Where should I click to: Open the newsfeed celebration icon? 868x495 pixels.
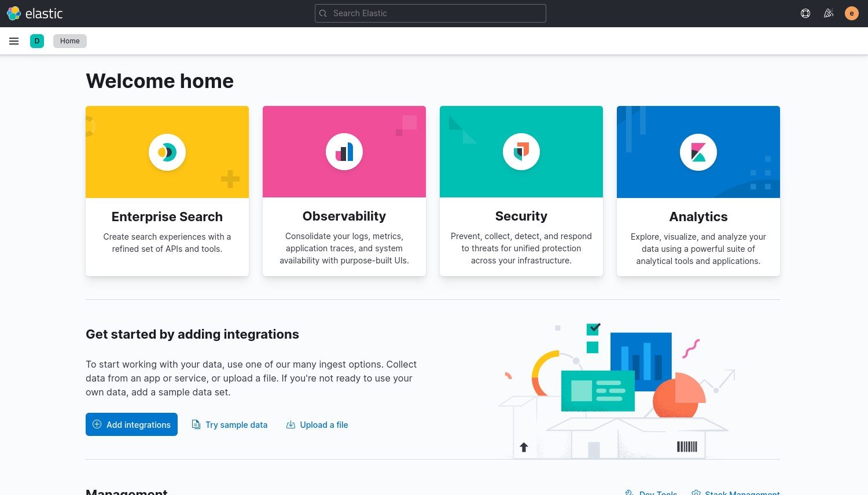coord(829,13)
